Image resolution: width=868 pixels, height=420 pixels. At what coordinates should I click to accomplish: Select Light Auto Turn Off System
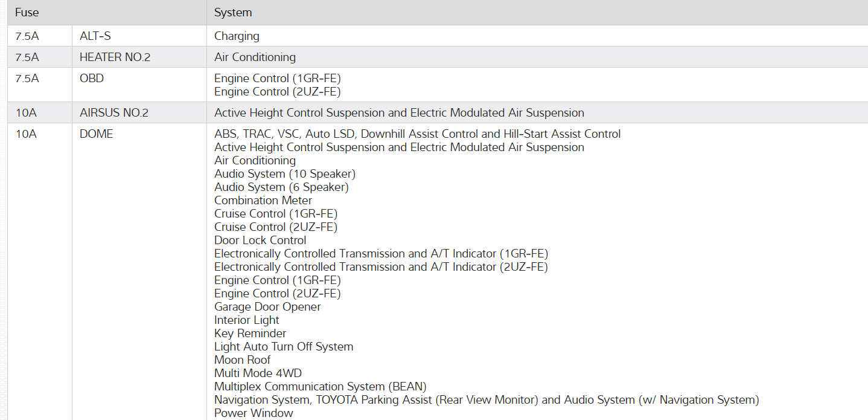pyautogui.click(x=284, y=347)
